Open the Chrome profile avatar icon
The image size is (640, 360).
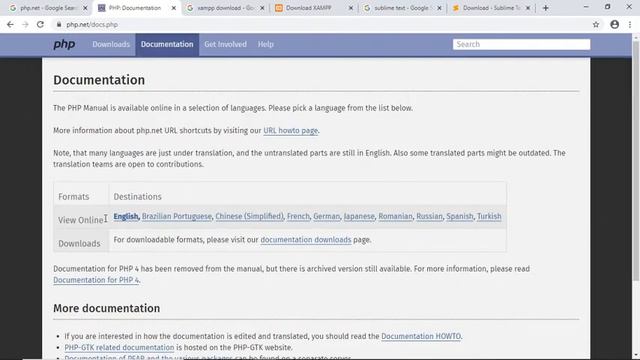614,24
